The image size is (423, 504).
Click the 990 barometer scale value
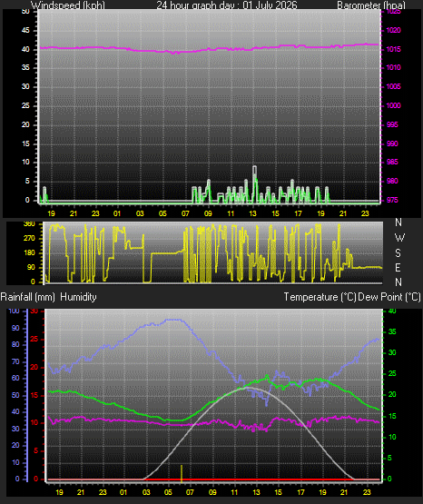(392, 143)
